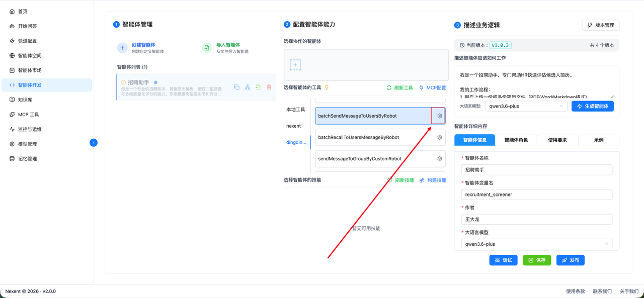Open the qwen3.6-plus dropdown under 描述业务逻辑
Screen dimensions: 644x298
click(526, 106)
